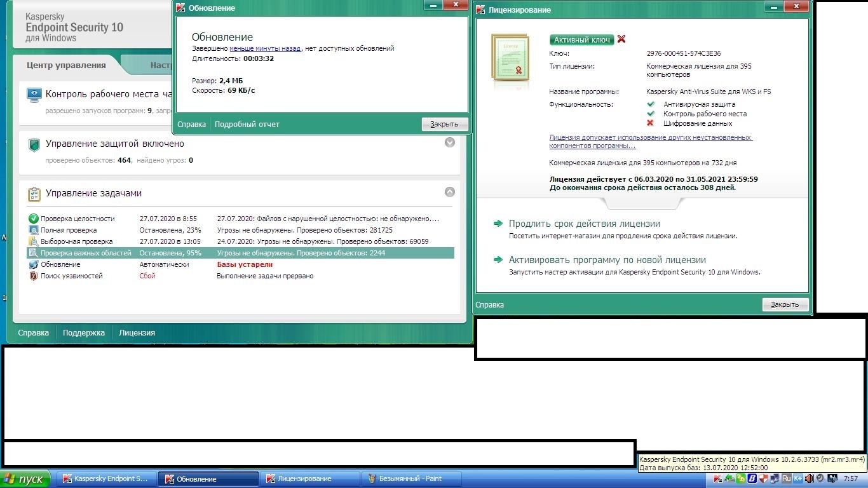
Task: Open Справка in the Обновление window
Action: coord(191,124)
